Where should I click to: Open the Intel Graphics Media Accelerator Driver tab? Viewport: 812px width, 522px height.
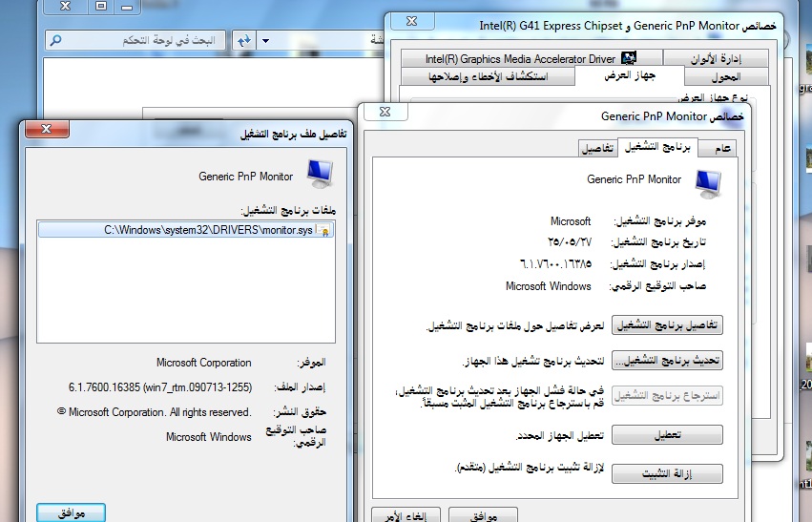point(531,58)
